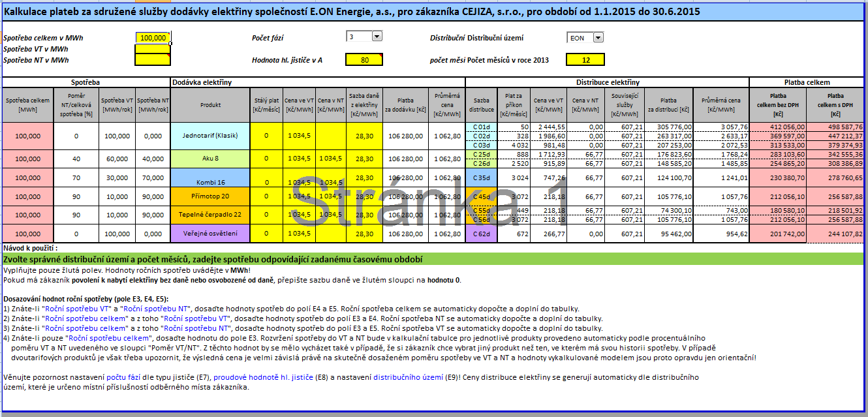Select the Související služby column header

coord(624,104)
